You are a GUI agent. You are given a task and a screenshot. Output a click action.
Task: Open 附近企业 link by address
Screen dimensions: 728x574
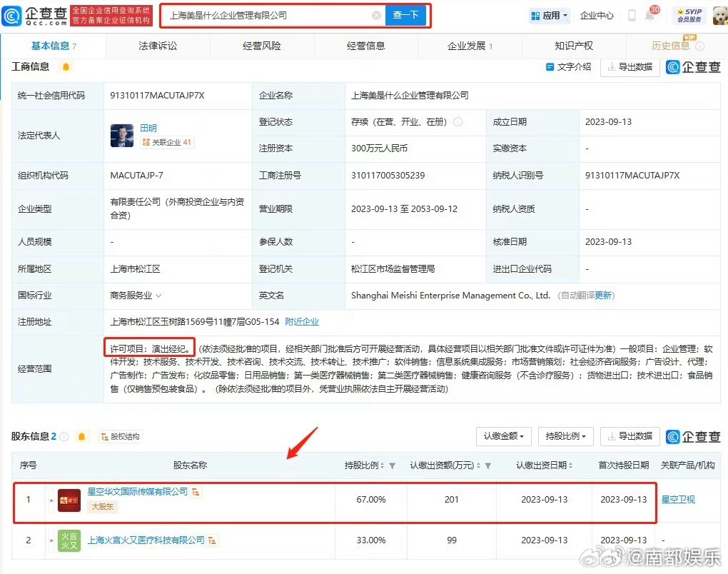(x=302, y=322)
